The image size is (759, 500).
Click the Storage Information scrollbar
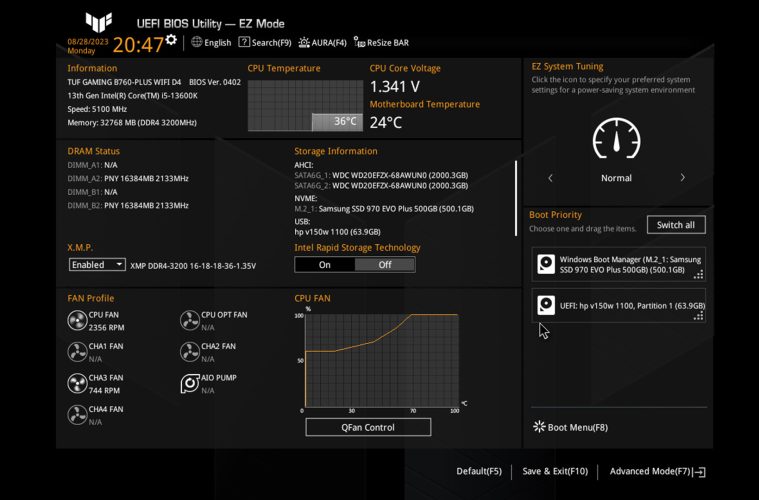516,198
